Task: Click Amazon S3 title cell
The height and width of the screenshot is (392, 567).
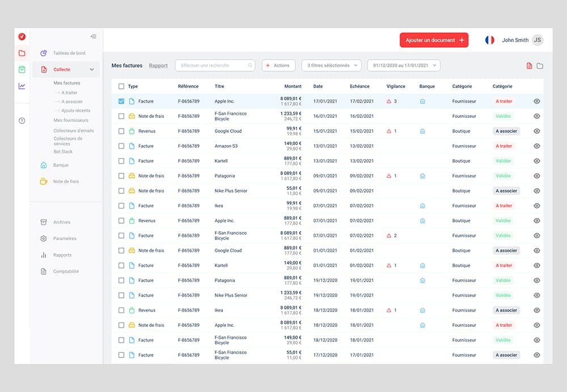Action: coord(226,146)
